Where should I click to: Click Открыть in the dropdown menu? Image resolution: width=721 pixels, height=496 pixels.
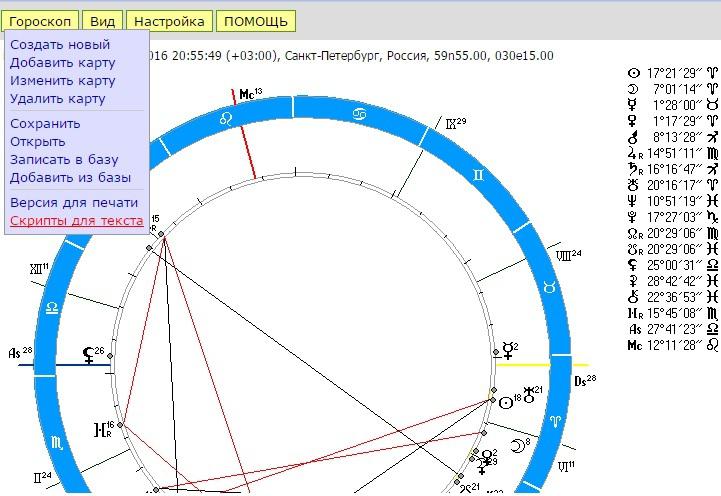pyautogui.click(x=38, y=142)
